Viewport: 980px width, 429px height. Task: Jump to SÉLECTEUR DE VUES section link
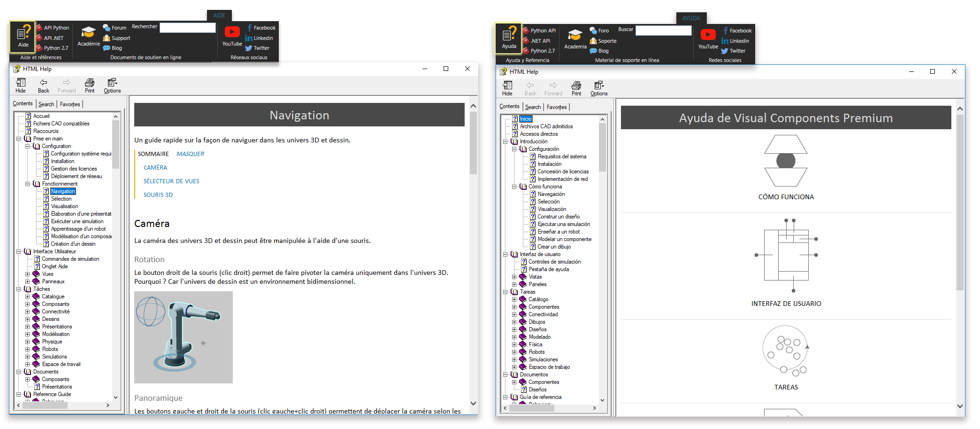pos(171,181)
